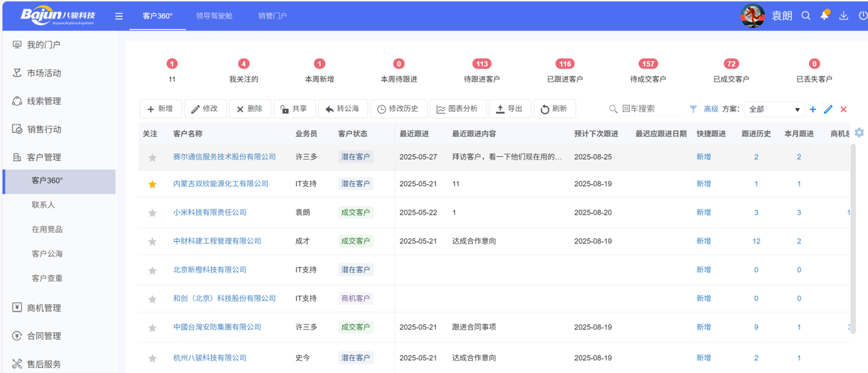868x373 pixels.
Task: Switch to the 领导驾驶舱 tab
Action: point(214,16)
